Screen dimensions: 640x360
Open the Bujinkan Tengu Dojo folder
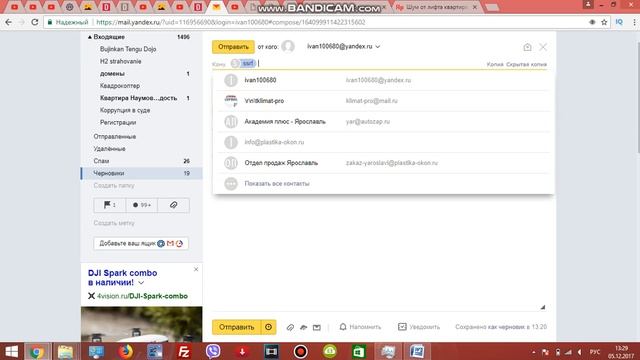128,49
